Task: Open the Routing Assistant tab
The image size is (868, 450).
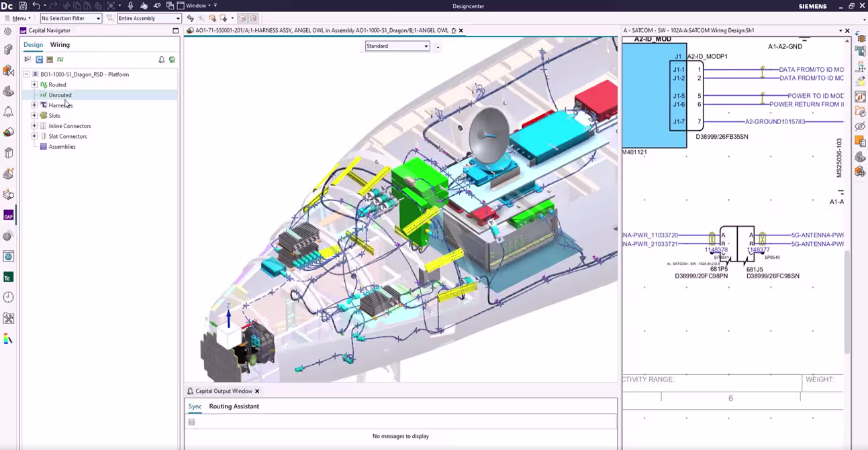Action: click(x=234, y=406)
